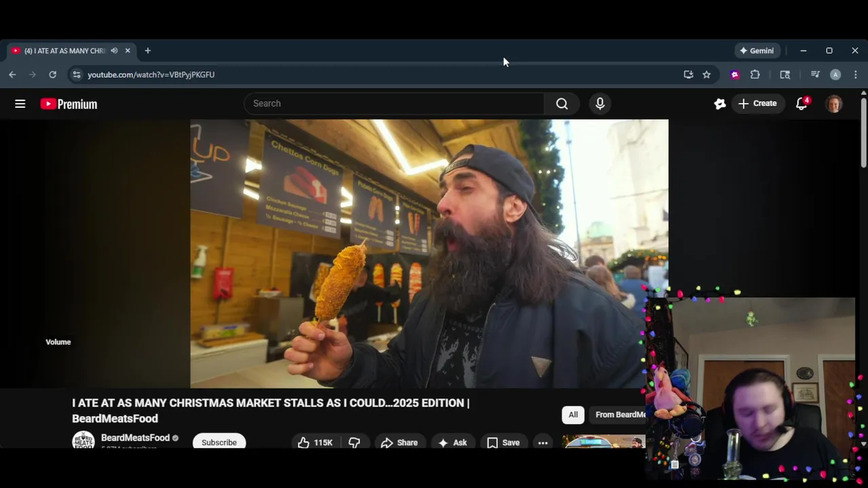Click the search magnifier button
This screenshot has height=488, width=868.
tap(561, 104)
